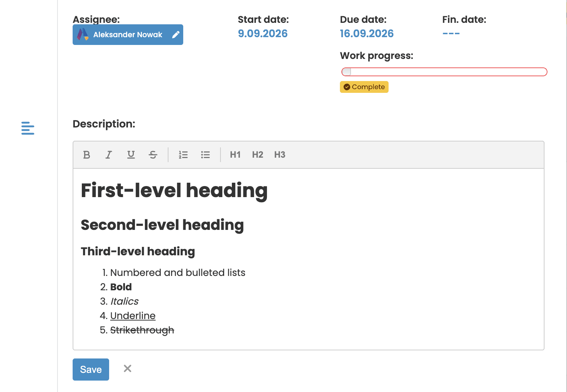This screenshot has width=567, height=392.
Task: Cancel editing with the X icon
Action: coord(128,368)
